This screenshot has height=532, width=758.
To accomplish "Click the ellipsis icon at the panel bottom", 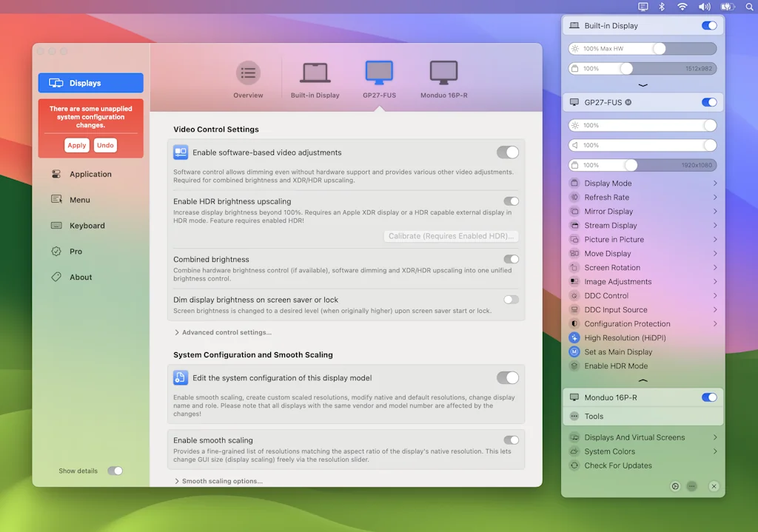I will (x=693, y=486).
